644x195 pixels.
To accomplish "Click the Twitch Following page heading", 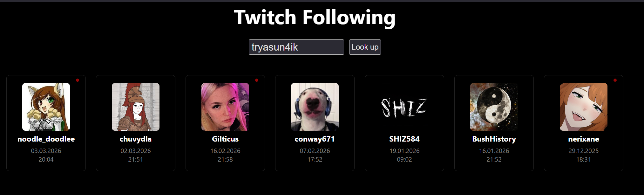I will tap(315, 17).
